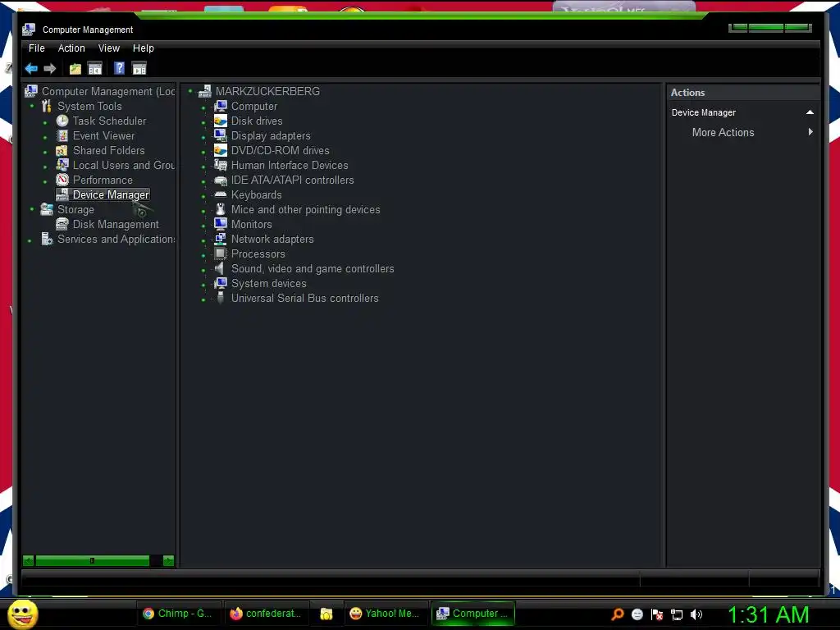Open the More Actions submenu
The width and height of the screenshot is (840, 630).
[723, 132]
